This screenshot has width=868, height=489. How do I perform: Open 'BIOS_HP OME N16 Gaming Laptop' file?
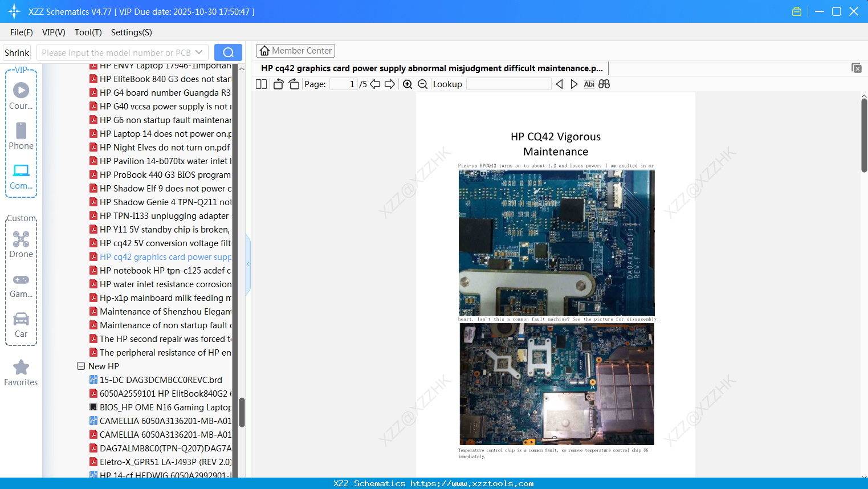click(x=161, y=407)
